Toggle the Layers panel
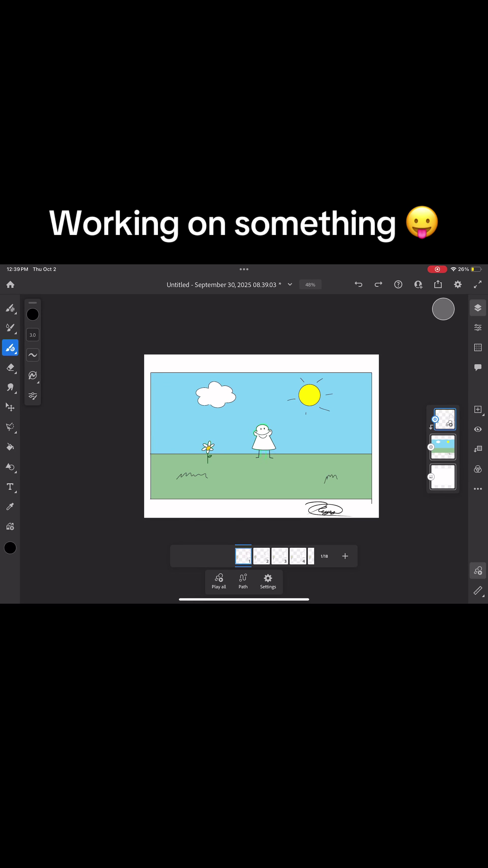The width and height of the screenshot is (488, 868). pos(478,308)
